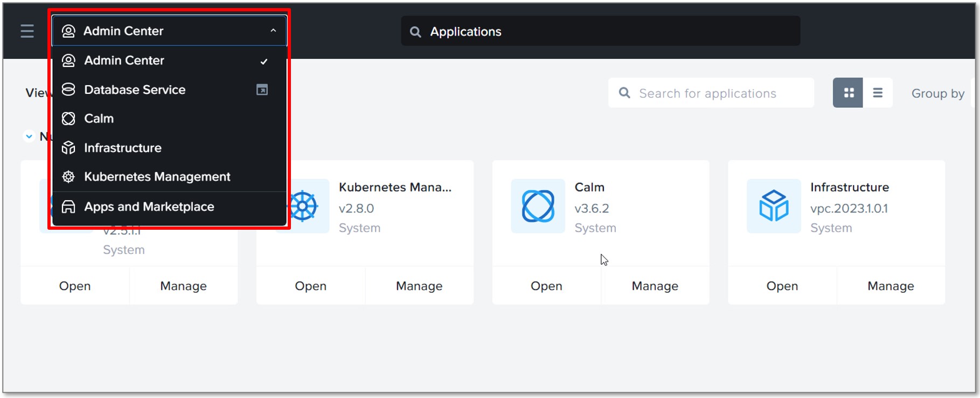
Task: Click the Database Service stack icon
Action: 68,90
